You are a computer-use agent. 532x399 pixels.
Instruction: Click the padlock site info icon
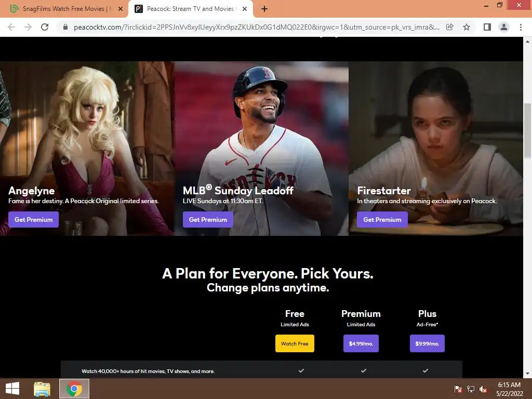[x=65, y=27]
